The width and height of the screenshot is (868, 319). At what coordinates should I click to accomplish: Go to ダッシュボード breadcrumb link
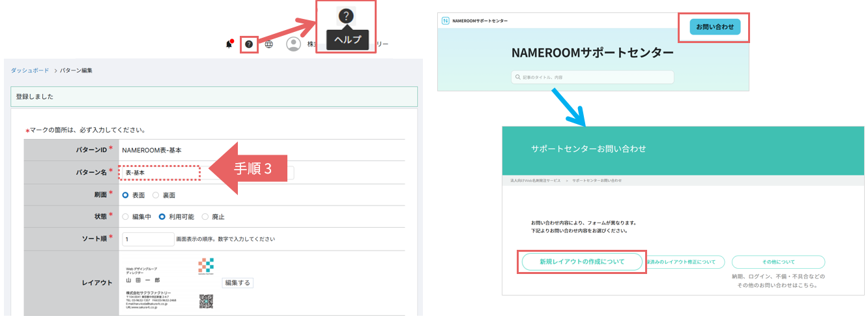(30, 70)
